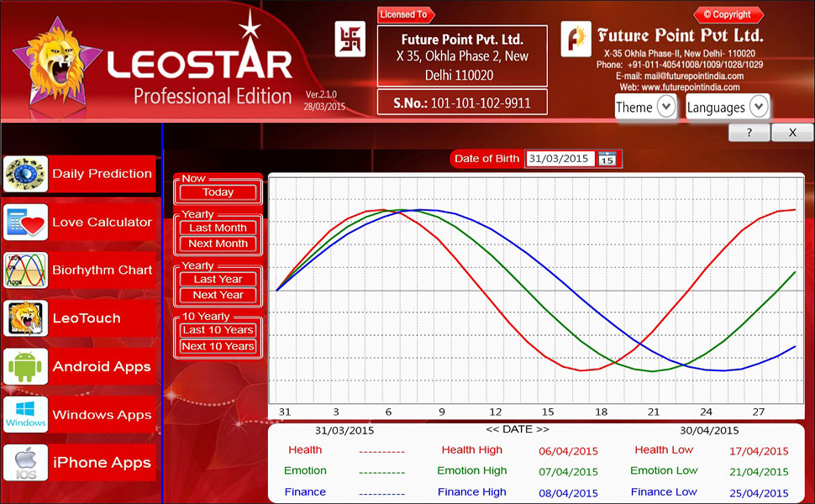Viewport: 815px width, 504px height.
Task: Click the Licensed To label
Action: pyautogui.click(x=404, y=14)
